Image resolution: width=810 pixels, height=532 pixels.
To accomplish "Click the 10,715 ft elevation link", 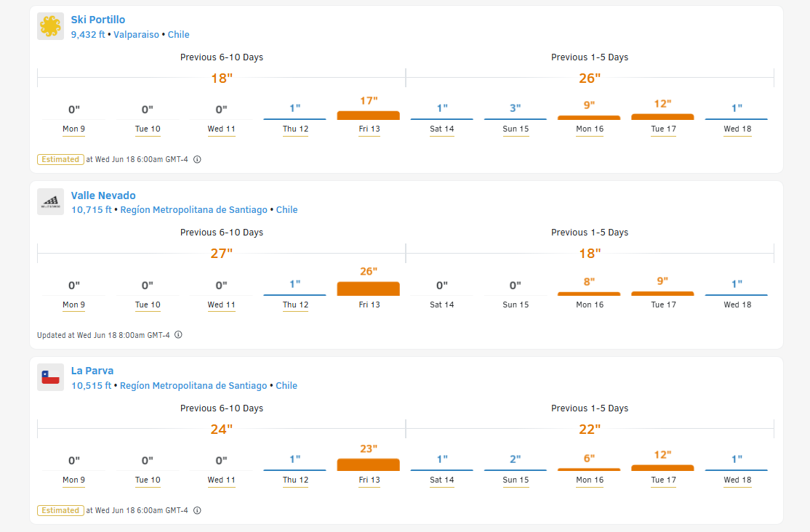I will coord(92,210).
